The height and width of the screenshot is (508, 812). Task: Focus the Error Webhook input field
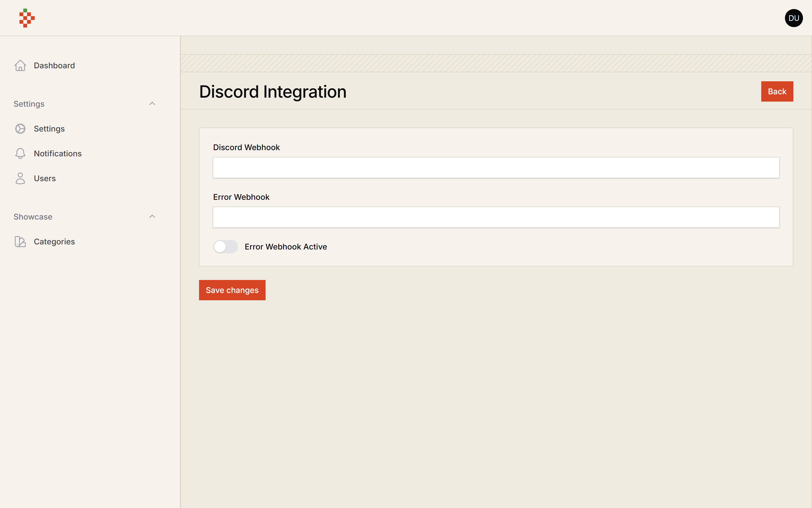coord(496,217)
